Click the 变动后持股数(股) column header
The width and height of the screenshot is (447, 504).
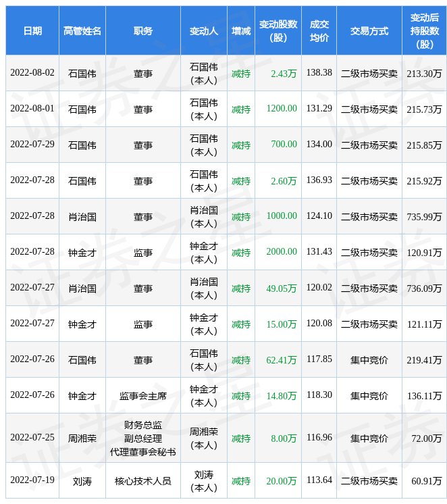[425, 31]
